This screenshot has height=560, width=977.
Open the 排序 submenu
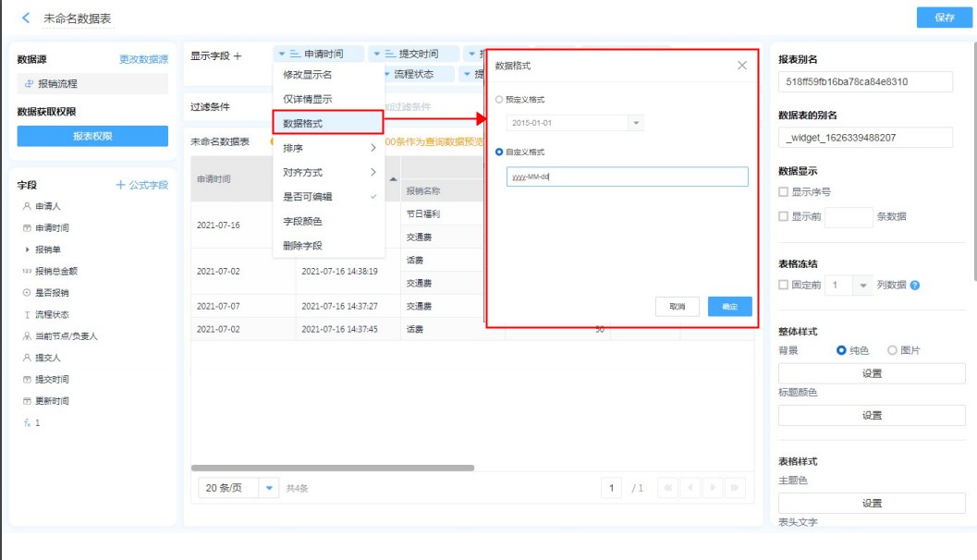click(328, 148)
